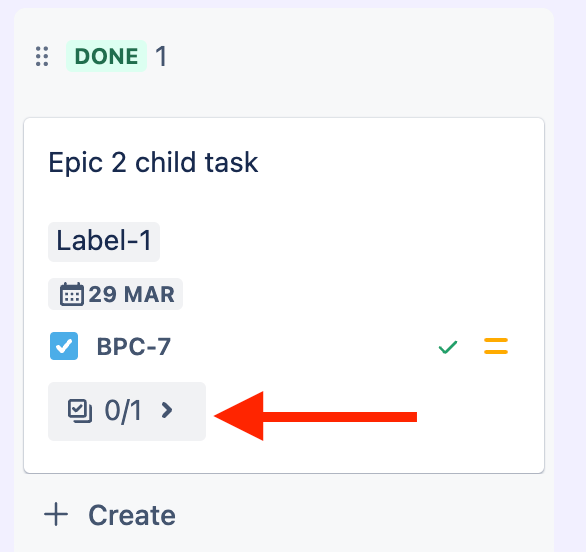Grab the DONE column drag handle
Viewport: 586px width, 552px height.
42,56
